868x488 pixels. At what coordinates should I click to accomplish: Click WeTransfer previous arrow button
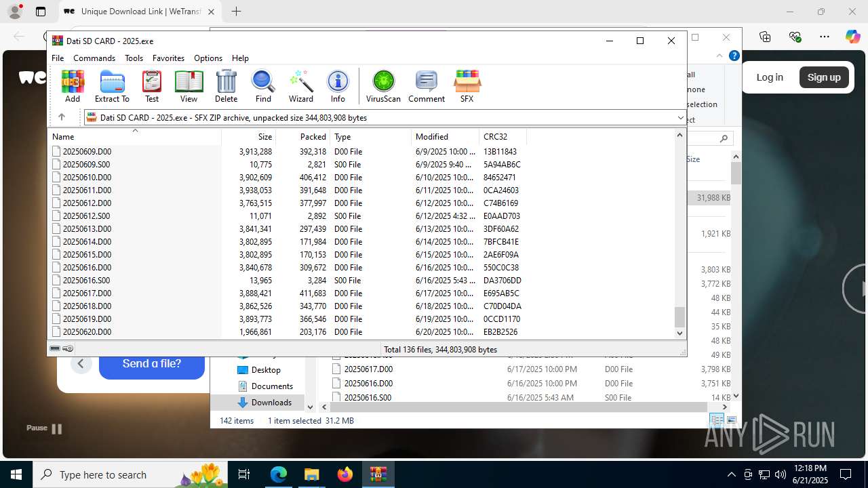pos(81,364)
